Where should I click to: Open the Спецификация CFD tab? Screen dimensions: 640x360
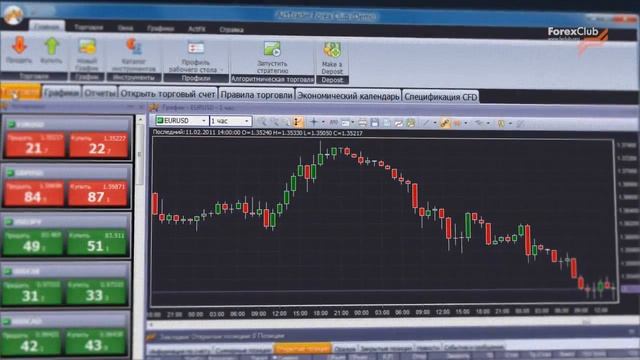440,97
